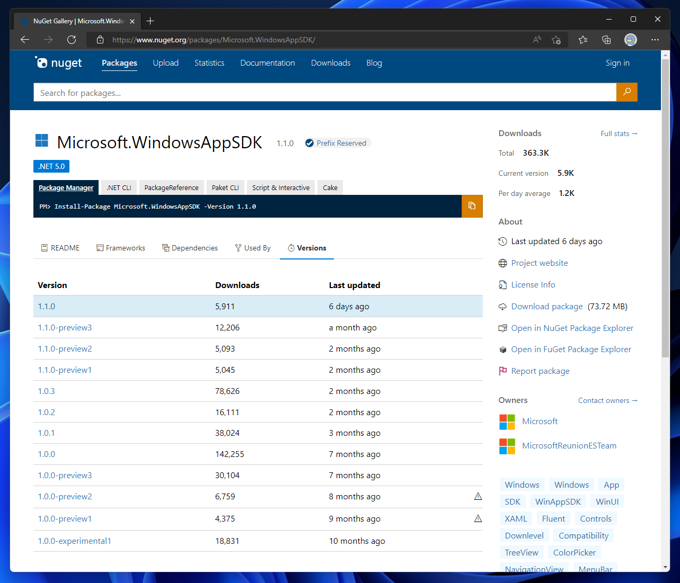Image resolution: width=680 pixels, height=583 pixels.
Task: Click the Fluent tag
Action: tap(553, 518)
